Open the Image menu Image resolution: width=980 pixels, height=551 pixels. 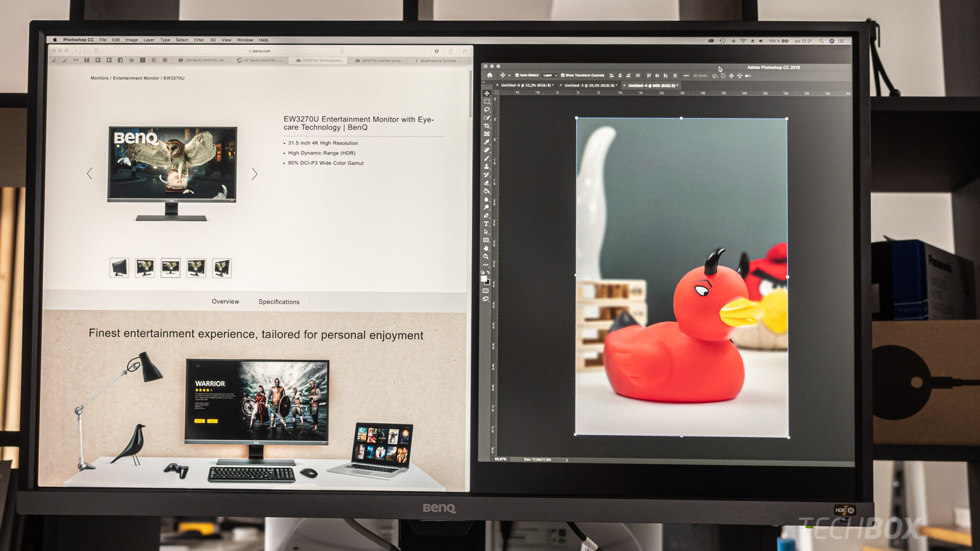[132, 40]
